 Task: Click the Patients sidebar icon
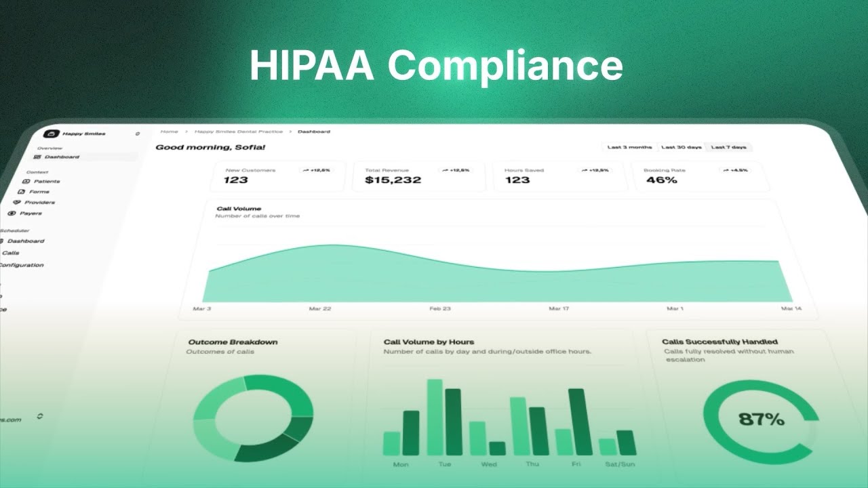26,181
